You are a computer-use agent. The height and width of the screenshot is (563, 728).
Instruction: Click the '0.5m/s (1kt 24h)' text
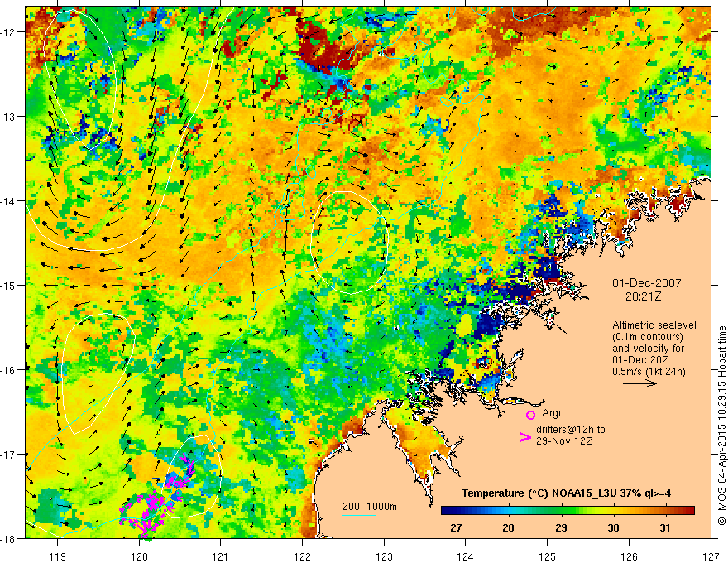click(x=649, y=372)
